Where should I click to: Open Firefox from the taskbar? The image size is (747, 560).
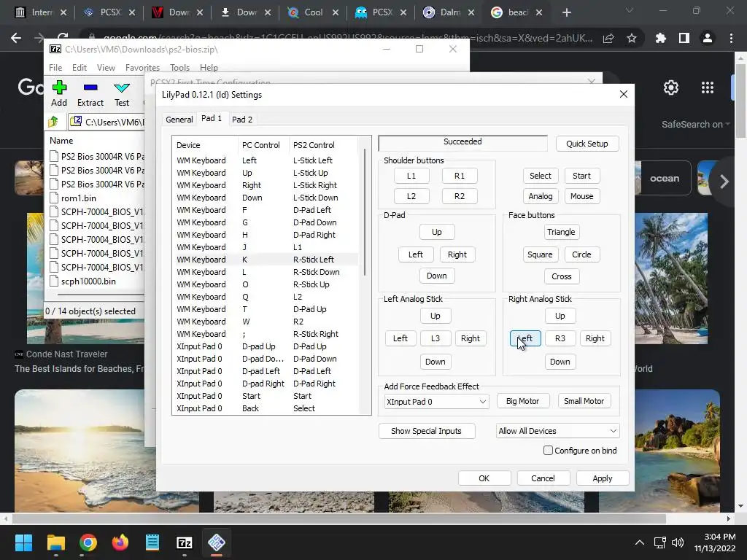[120, 542]
